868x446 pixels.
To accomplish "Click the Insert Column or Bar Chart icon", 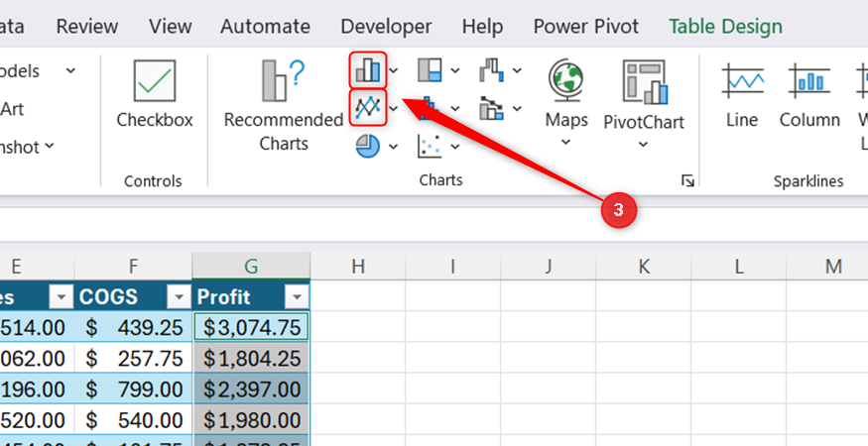I will click(368, 70).
